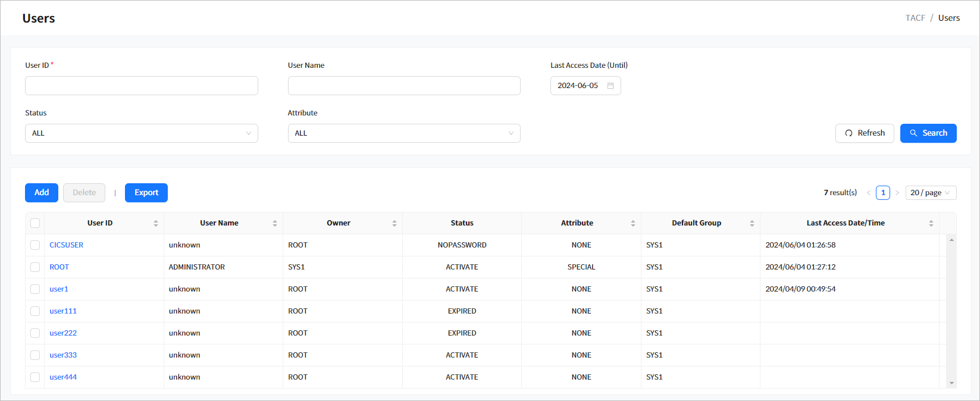
Task: Sort by Last Access Date/Time arrows
Action: pyautogui.click(x=931, y=223)
